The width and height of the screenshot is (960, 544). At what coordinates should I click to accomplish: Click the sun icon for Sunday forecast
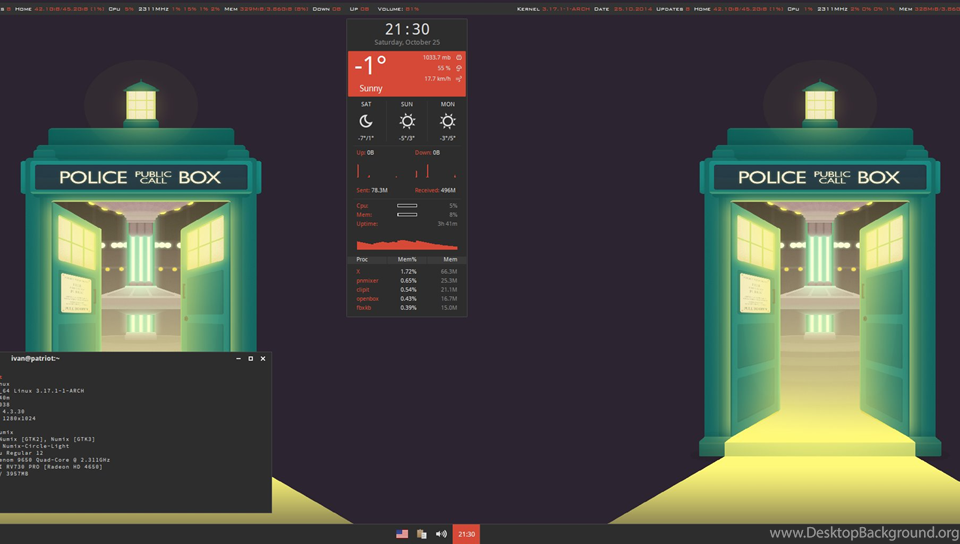point(407,121)
